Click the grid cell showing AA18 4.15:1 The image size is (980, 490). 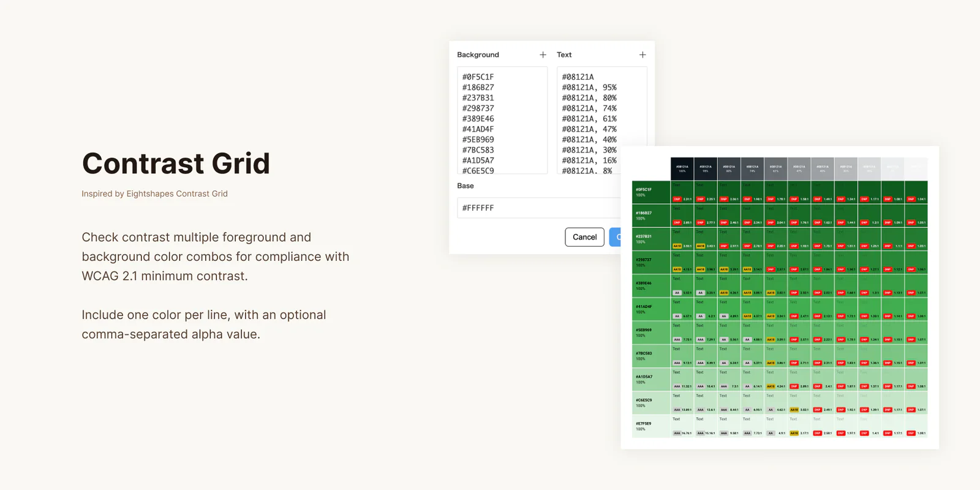click(x=682, y=263)
